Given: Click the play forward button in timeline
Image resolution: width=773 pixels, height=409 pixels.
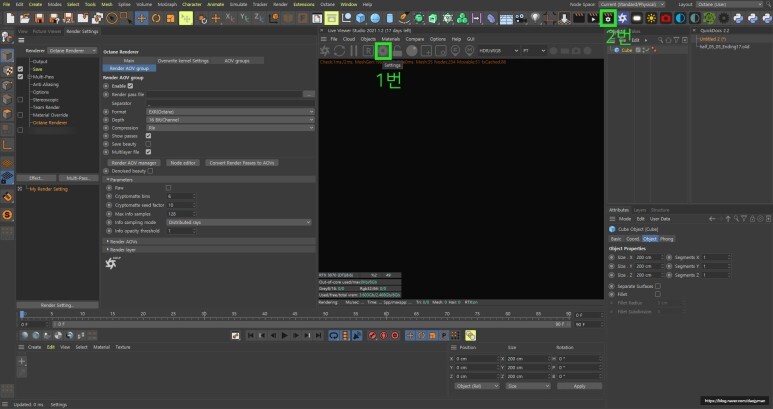Looking at the screenshot, I should 284,336.
